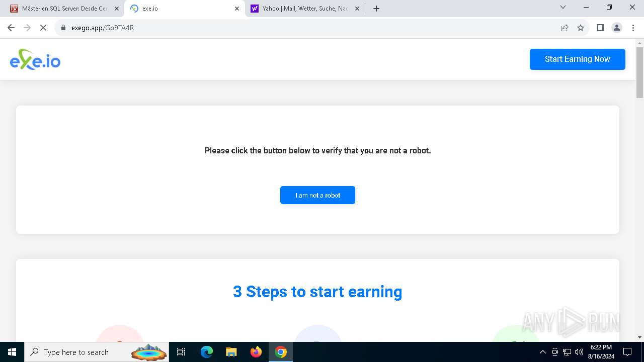The height and width of the screenshot is (362, 644).
Task: Click taskbar search box
Action: pos(97,352)
